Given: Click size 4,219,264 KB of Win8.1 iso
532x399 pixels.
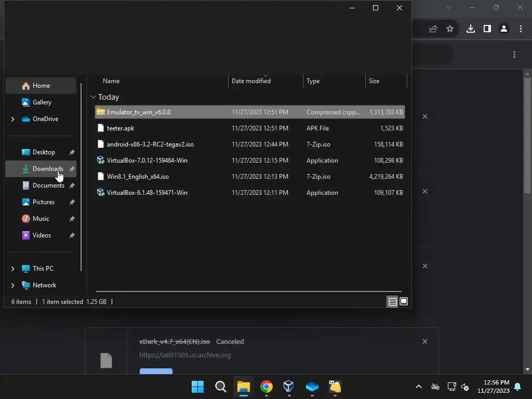Looking at the screenshot, I should coord(386,177).
